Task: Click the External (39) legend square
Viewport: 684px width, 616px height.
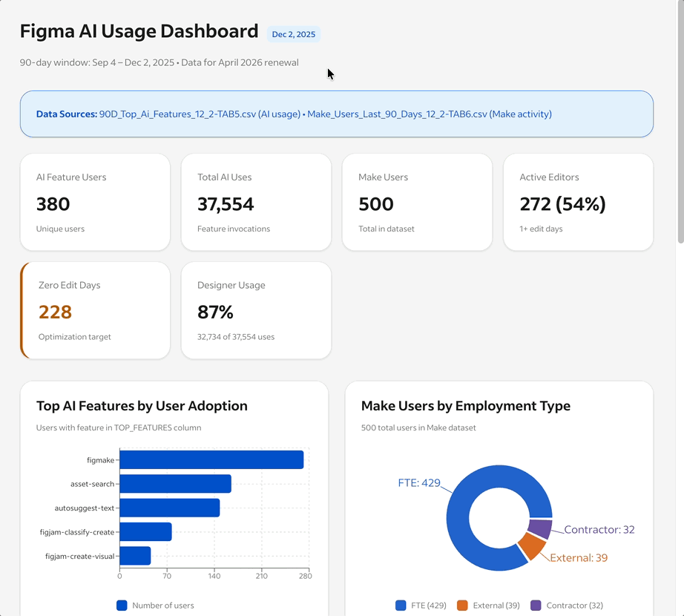Action: [464, 605]
